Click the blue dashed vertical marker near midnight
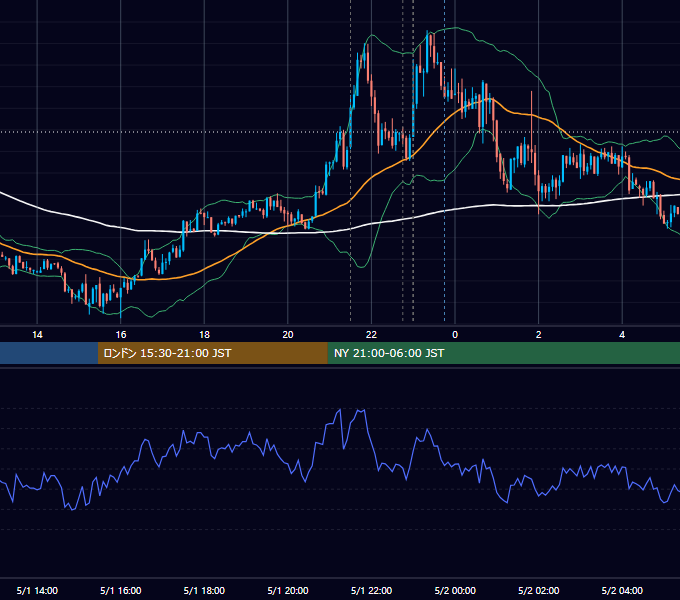The image size is (680, 600). 445,160
